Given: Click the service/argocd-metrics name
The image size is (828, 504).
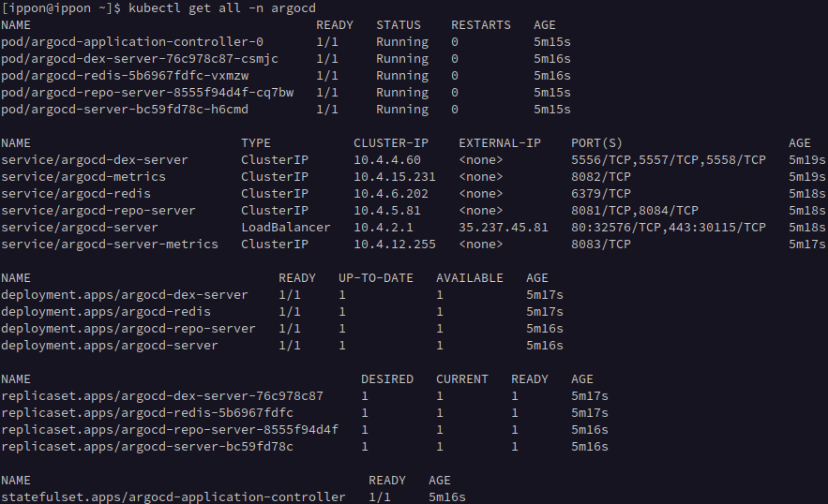Looking at the screenshot, I should (x=83, y=177).
